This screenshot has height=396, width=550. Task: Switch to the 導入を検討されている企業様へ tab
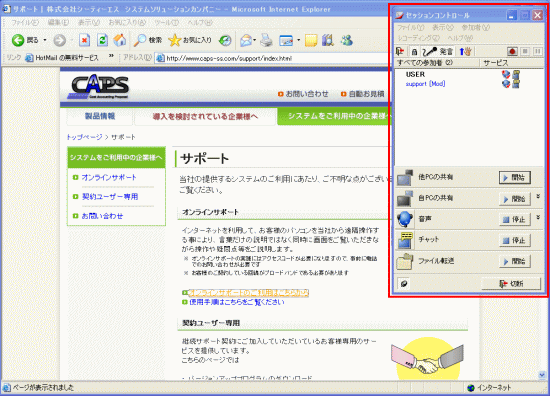205,116
